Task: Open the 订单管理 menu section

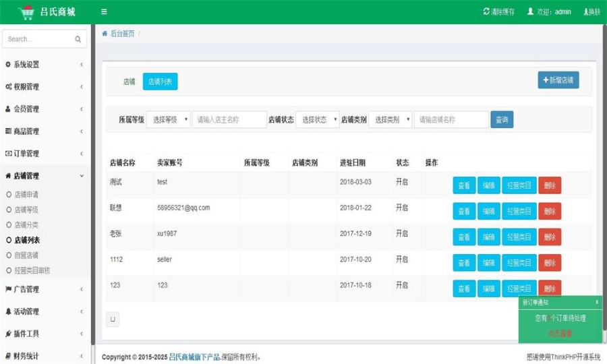Action: click(x=45, y=154)
